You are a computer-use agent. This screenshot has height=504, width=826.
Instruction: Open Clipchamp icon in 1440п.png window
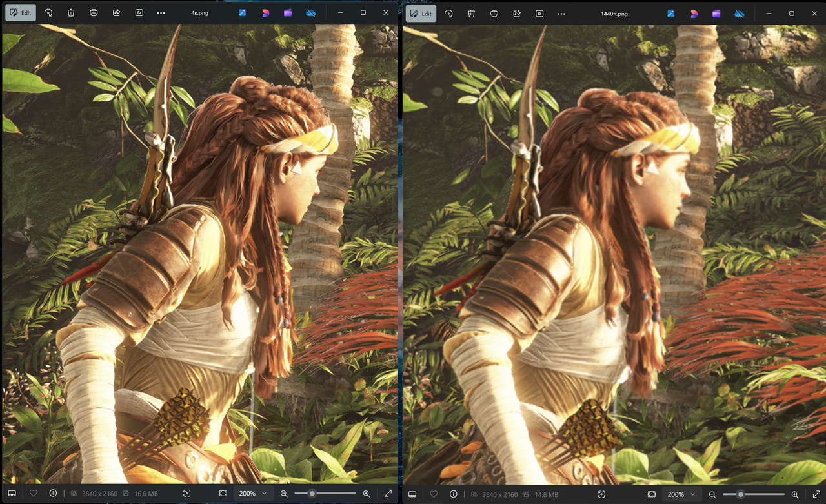(x=716, y=14)
